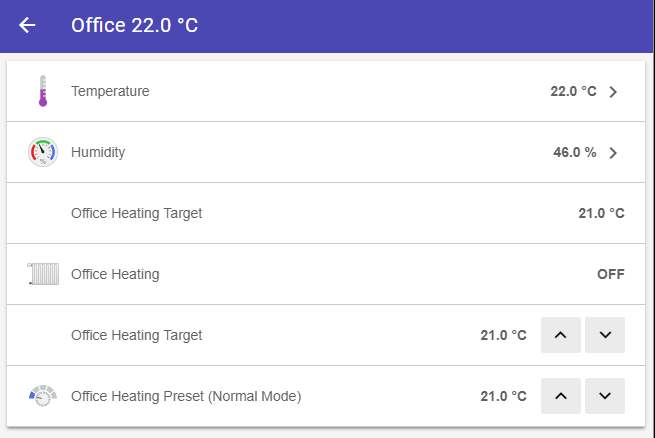The height and width of the screenshot is (438, 655).
Task: Lower the Office Heating Preset value
Action: point(605,396)
